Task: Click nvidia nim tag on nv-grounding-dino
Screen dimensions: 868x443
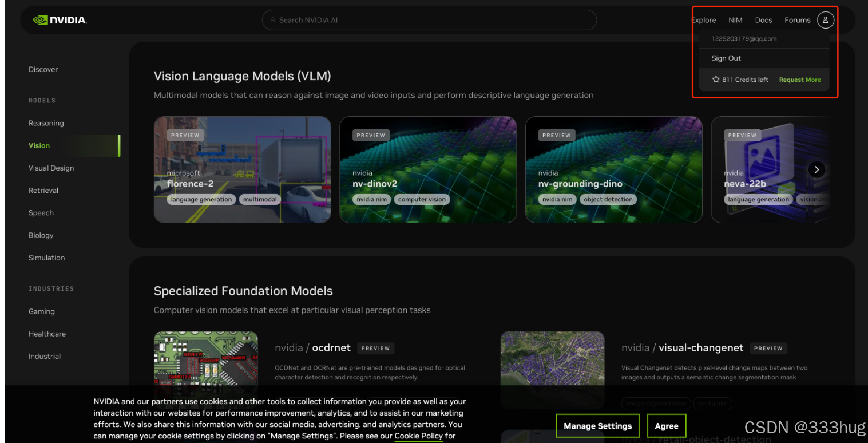Action: pos(557,200)
